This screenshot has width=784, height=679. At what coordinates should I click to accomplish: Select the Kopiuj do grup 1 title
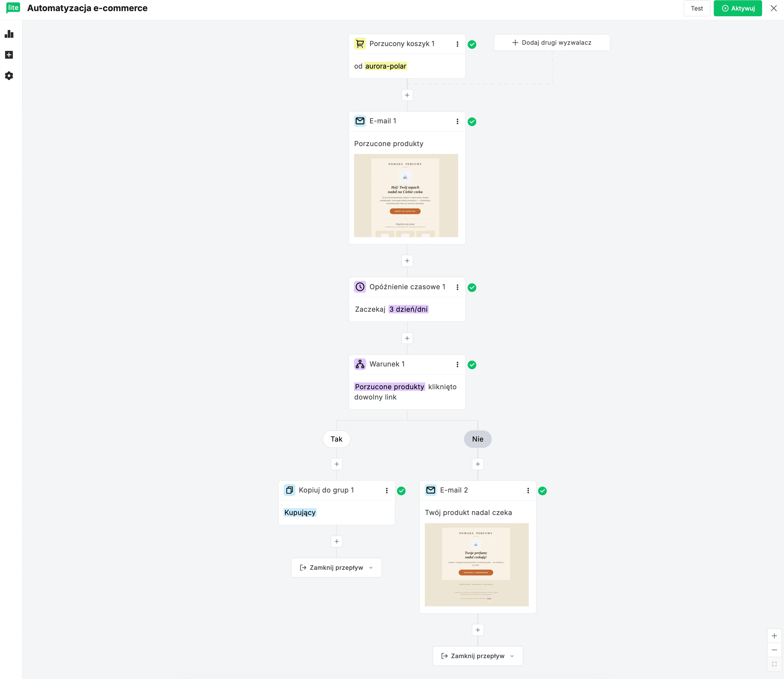(x=326, y=490)
